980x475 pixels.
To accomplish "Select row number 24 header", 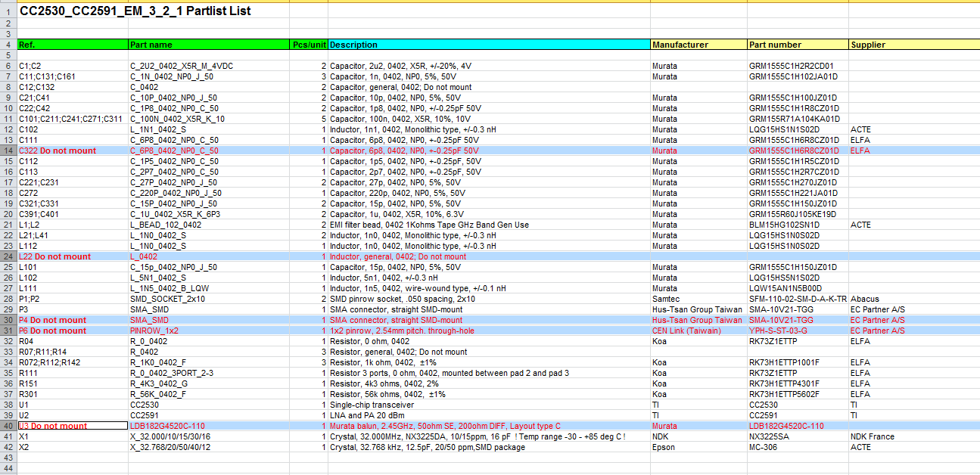I will (8, 256).
